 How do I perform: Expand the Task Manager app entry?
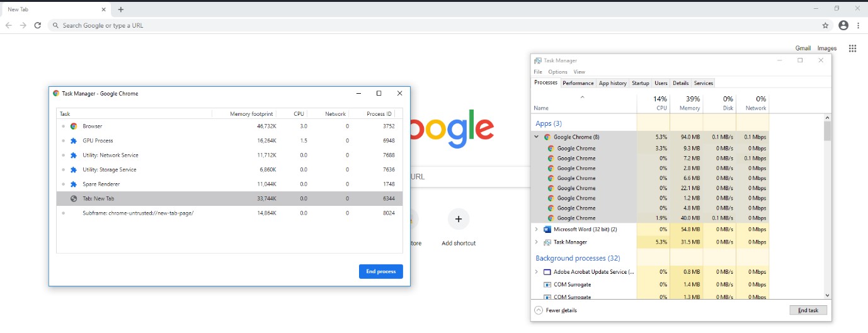click(537, 242)
